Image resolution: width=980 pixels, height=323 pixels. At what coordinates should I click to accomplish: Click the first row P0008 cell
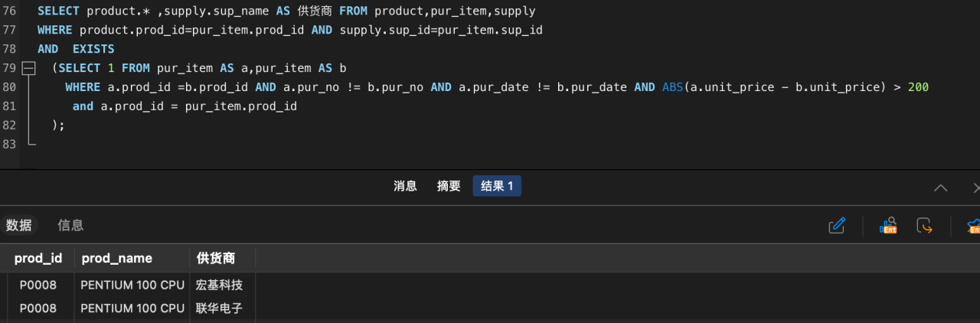point(38,285)
